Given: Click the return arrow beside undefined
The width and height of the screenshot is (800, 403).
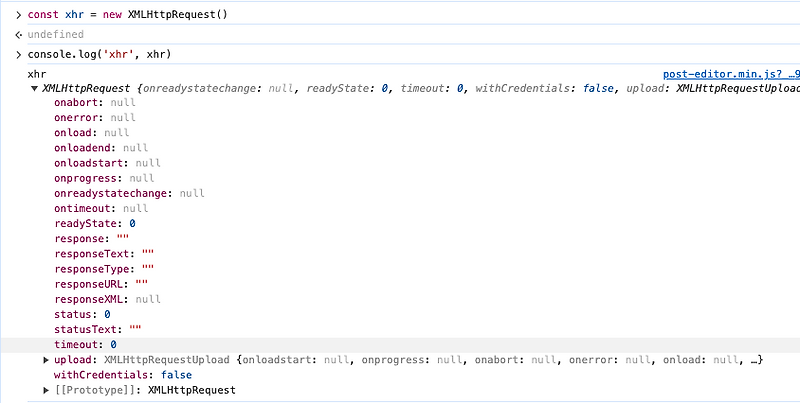Looking at the screenshot, I should (18, 35).
